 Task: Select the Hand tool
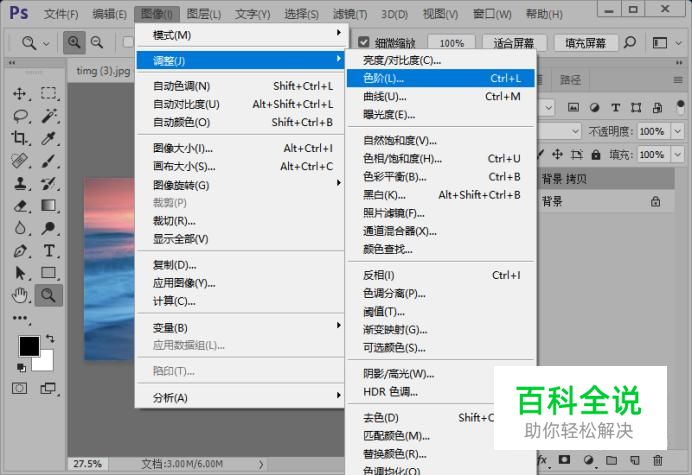click(19, 295)
